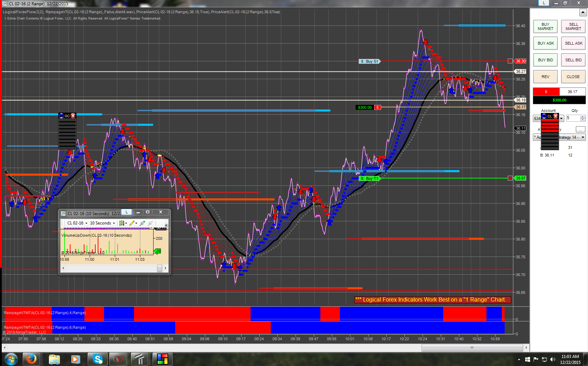Close the CL mini meter widget
The image size is (588, 366).
click(x=556, y=116)
